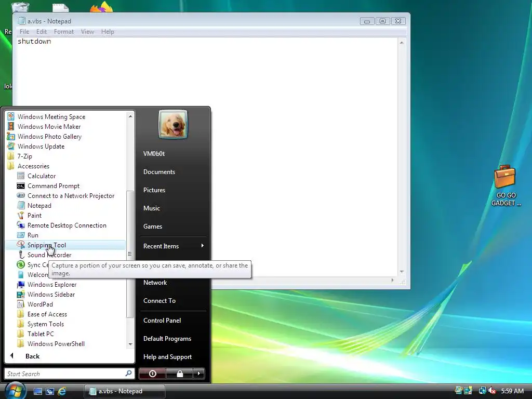
Task: Open Windows Explorer icon
Action: (x=21, y=284)
